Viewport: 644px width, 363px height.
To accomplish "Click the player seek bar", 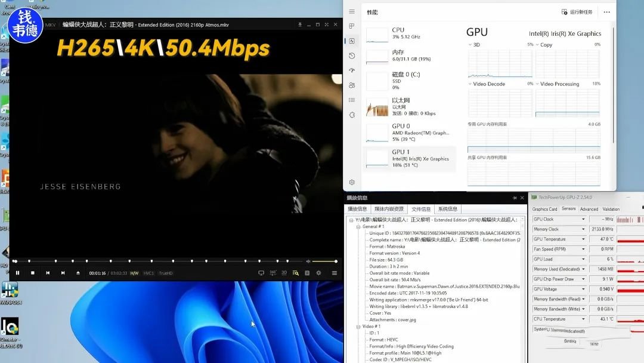I will [x=157, y=261].
